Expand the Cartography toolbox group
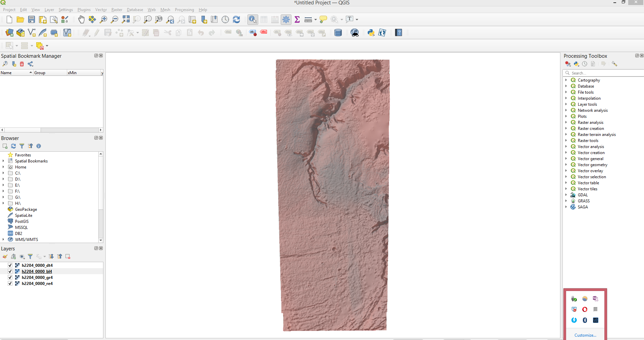This screenshot has height=340, width=644. coord(566,80)
